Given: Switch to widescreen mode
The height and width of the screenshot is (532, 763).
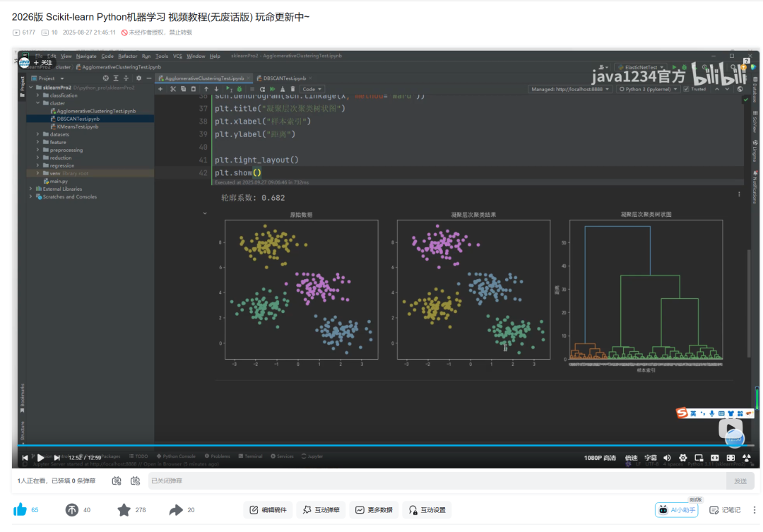Looking at the screenshot, I should pyautogui.click(x=715, y=458).
